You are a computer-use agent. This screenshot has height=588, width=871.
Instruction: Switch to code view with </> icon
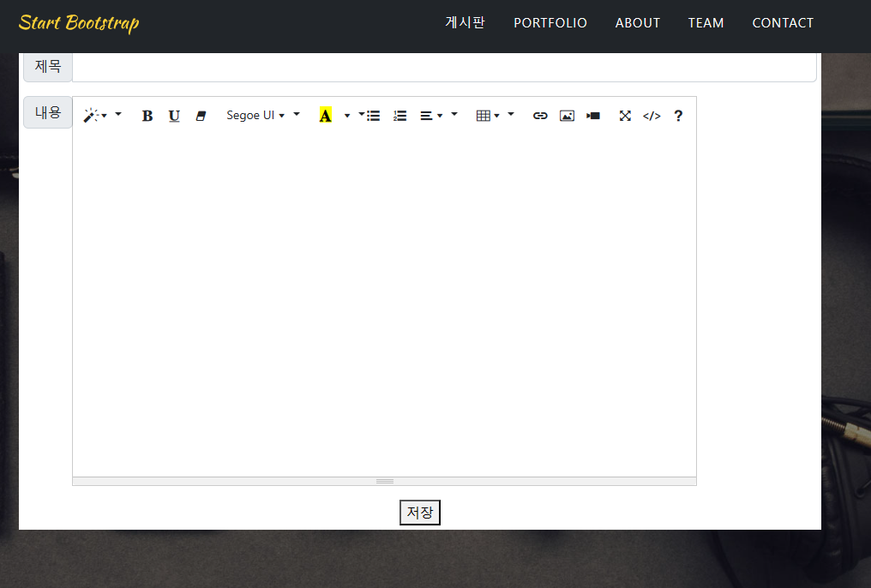pyautogui.click(x=652, y=116)
